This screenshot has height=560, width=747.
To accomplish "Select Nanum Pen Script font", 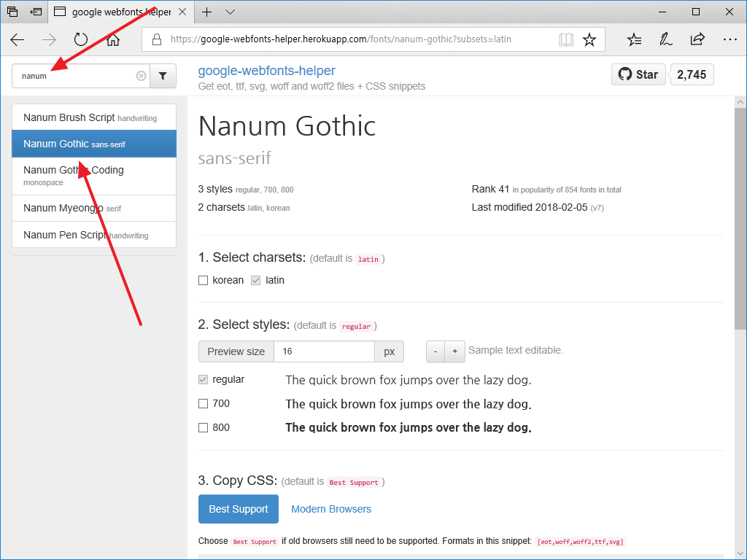I will 94,235.
